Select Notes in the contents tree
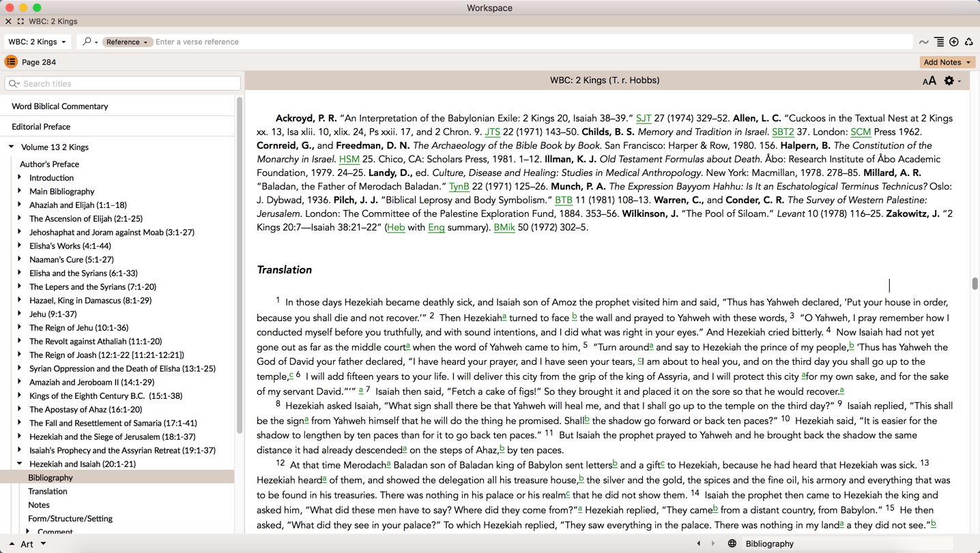 tap(39, 505)
